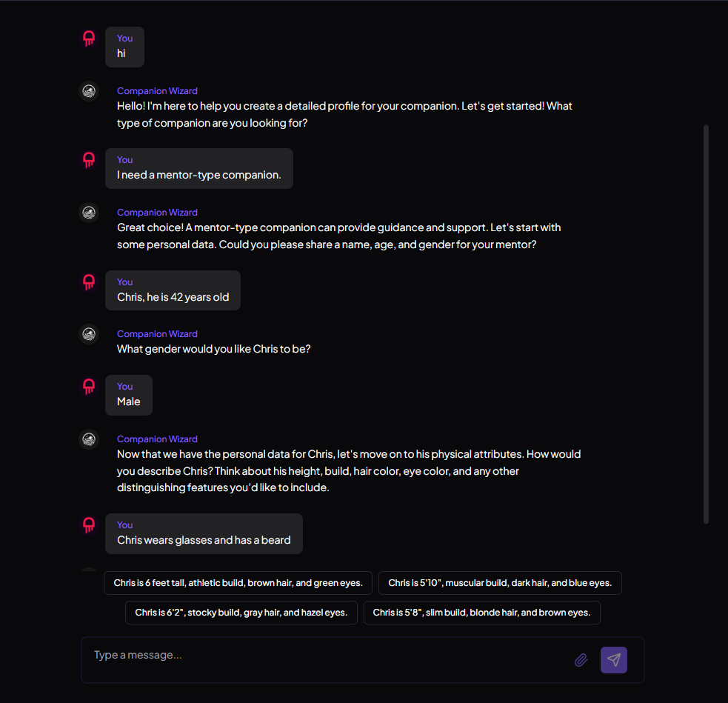Image resolution: width=728 pixels, height=703 pixels.
Task: Click the user avatar beside the 'Chris, he is 42' message
Action: 89,281
